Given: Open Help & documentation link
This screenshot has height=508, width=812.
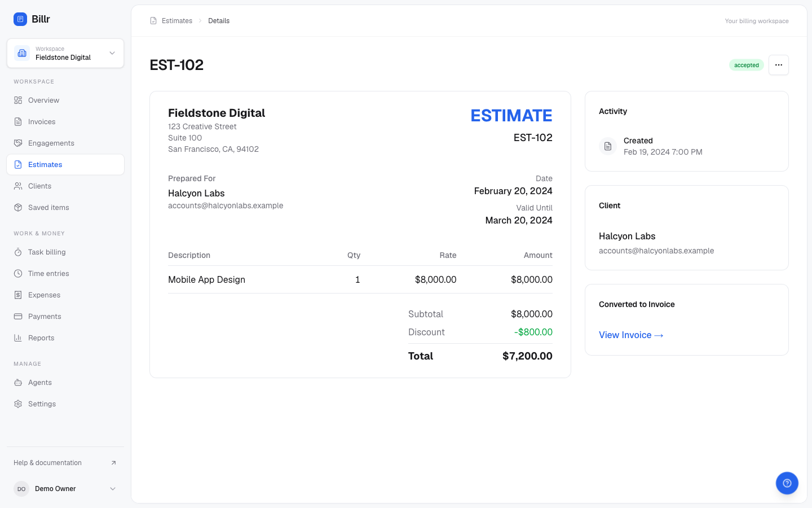Looking at the screenshot, I should tap(65, 463).
